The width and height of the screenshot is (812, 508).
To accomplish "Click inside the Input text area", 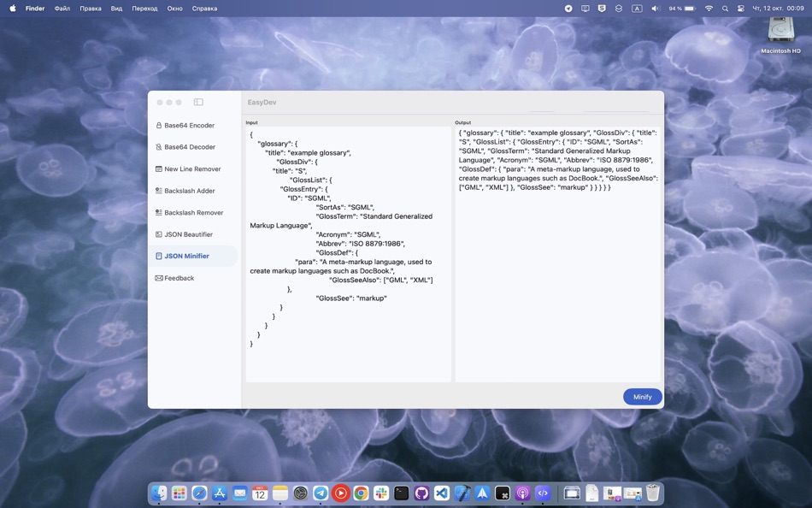I will point(349,255).
